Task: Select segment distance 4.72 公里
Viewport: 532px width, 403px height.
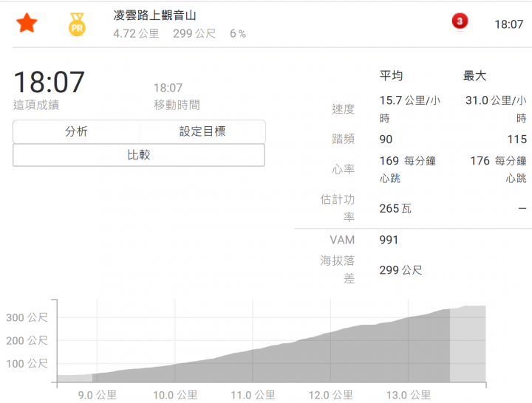Action: pos(136,33)
